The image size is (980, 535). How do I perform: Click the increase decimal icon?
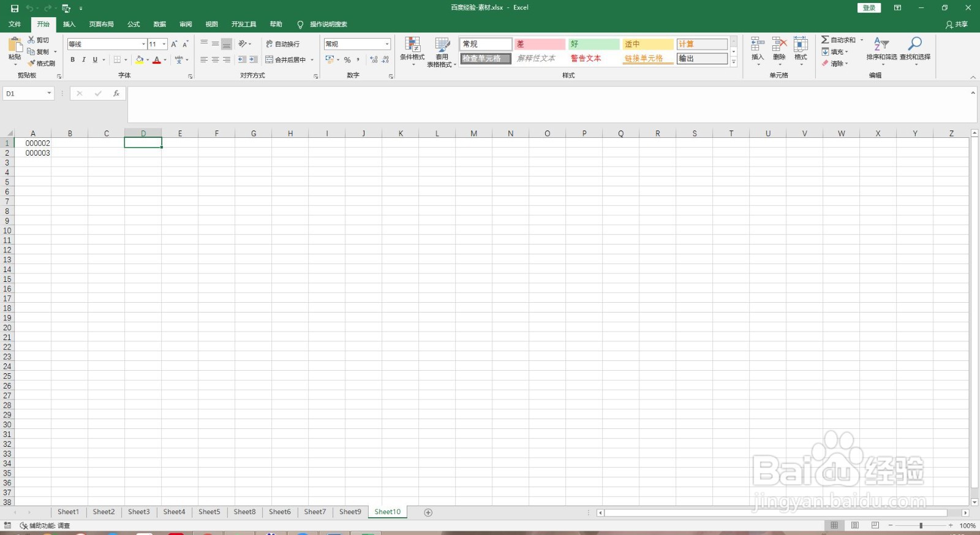pyautogui.click(x=374, y=59)
